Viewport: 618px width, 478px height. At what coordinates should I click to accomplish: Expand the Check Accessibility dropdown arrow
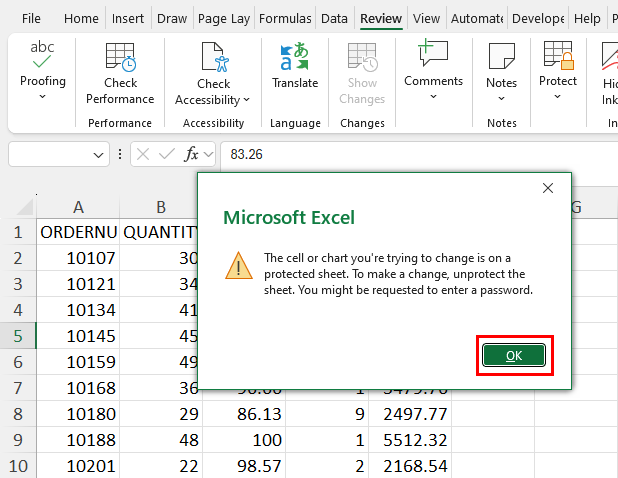(x=247, y=100)
